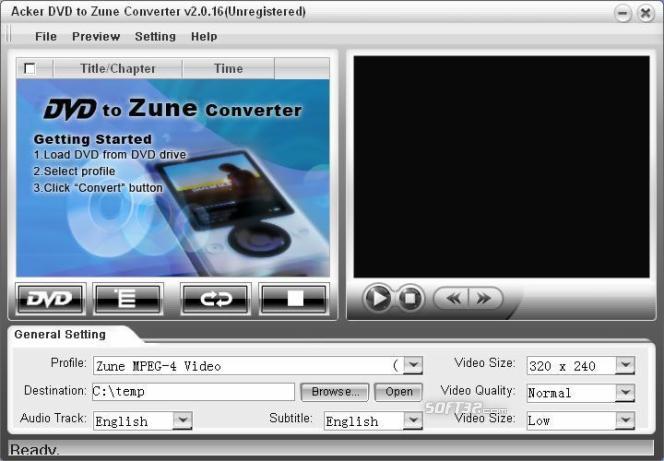The width and height of the screenshot is (664, 461).
Task: Open the File menu
Action: (x=46, y=36)
